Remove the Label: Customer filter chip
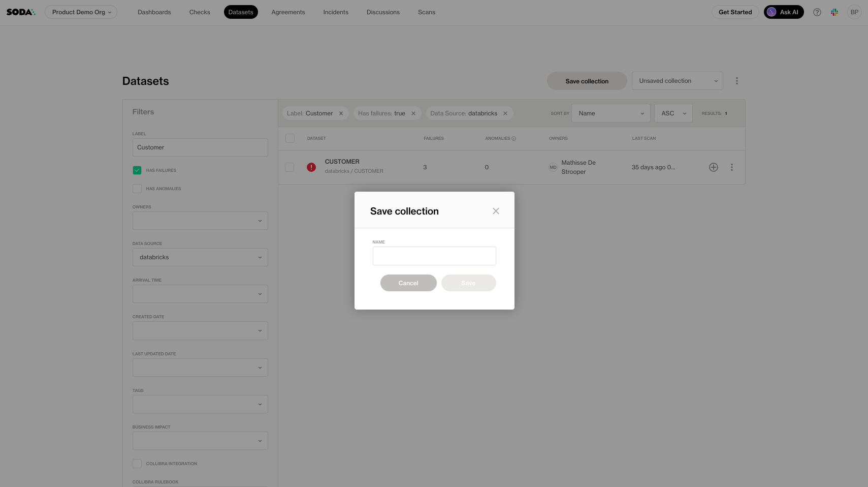The width and height of the screenshot is (868, 487). point(341,113)
